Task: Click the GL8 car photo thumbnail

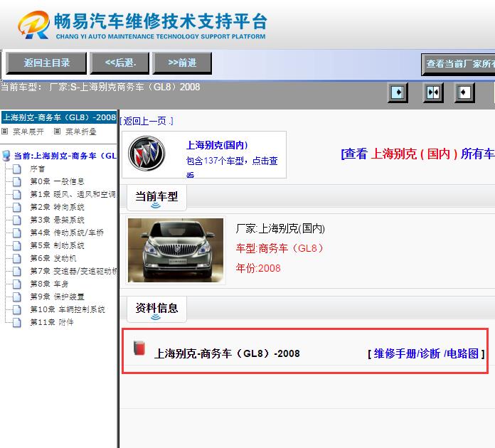Action: point(176,250)
